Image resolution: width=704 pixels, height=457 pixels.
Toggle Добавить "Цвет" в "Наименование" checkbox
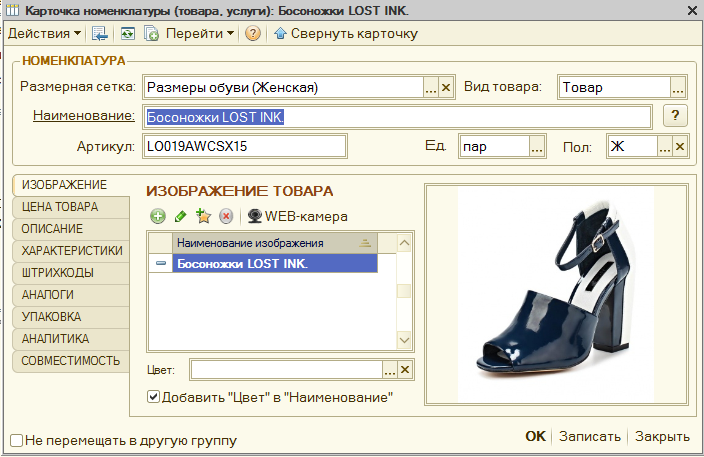pyautogui.click(x=153, y=397)
